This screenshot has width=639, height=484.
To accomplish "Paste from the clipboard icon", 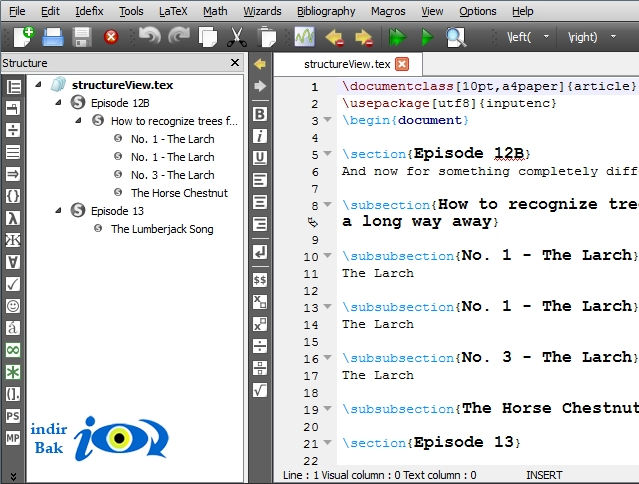I will [x=267, y=37].
